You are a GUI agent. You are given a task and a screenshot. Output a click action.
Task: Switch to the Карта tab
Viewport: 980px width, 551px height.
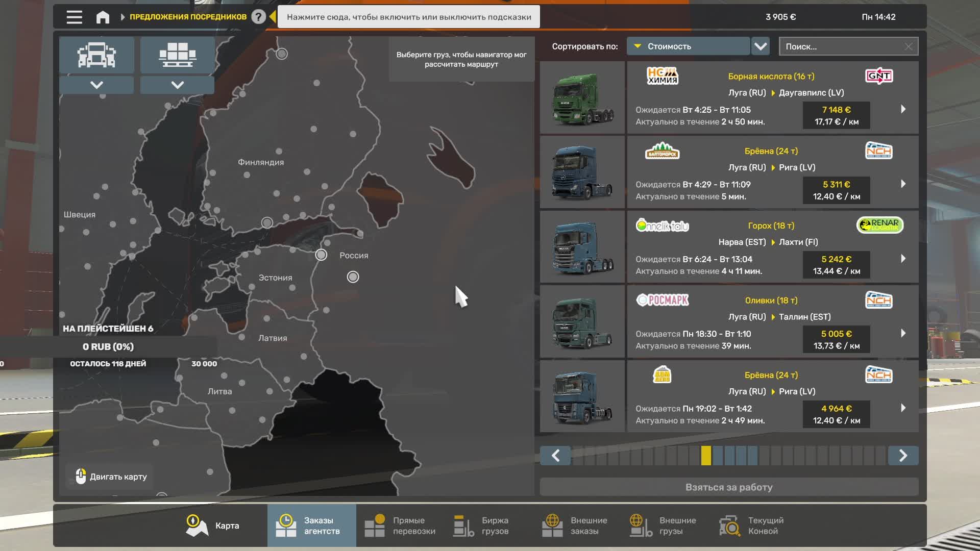click(x=213, y=525)
